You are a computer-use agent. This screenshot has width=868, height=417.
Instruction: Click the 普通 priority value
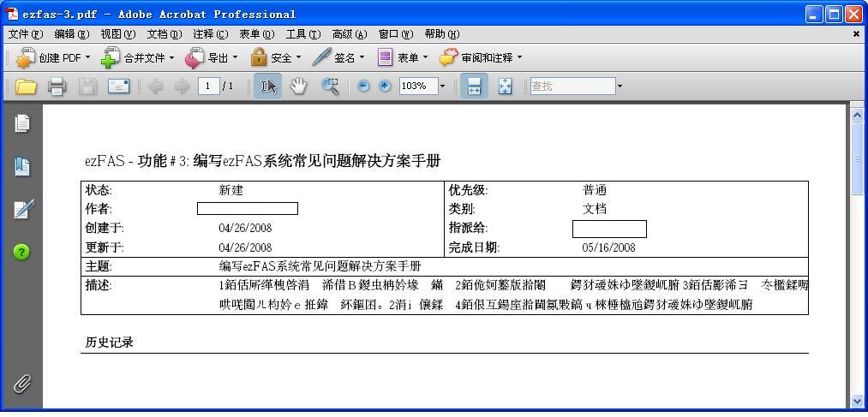(595, 190)
